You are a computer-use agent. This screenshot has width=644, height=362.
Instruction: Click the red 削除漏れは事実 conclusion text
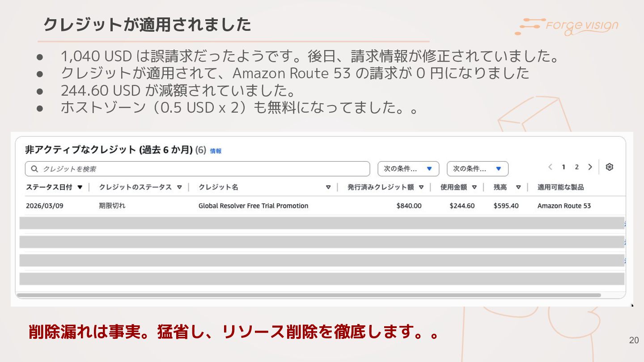tap(234, 332)
